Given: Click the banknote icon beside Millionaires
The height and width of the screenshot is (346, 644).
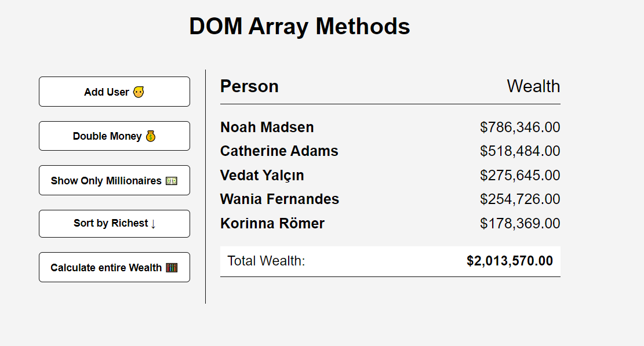Looking at the screenshot, I should pyautogui.click(x=171, y=181).
